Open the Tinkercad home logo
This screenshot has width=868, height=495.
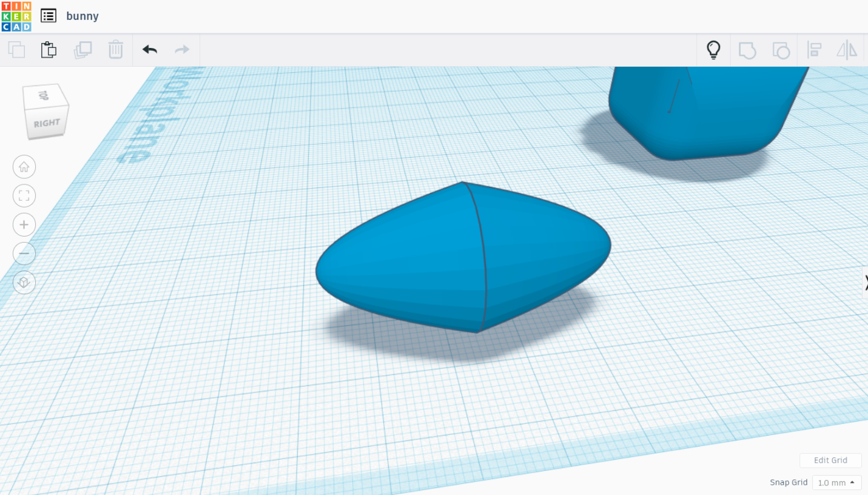[x=16, y=16]
